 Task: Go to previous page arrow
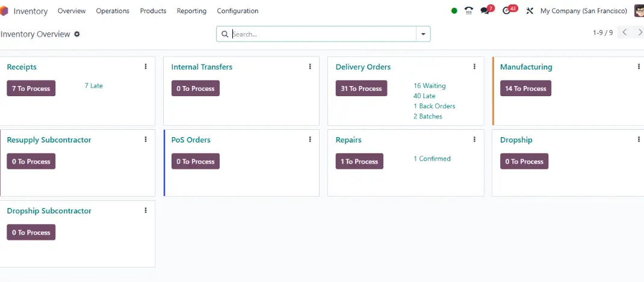624,32
